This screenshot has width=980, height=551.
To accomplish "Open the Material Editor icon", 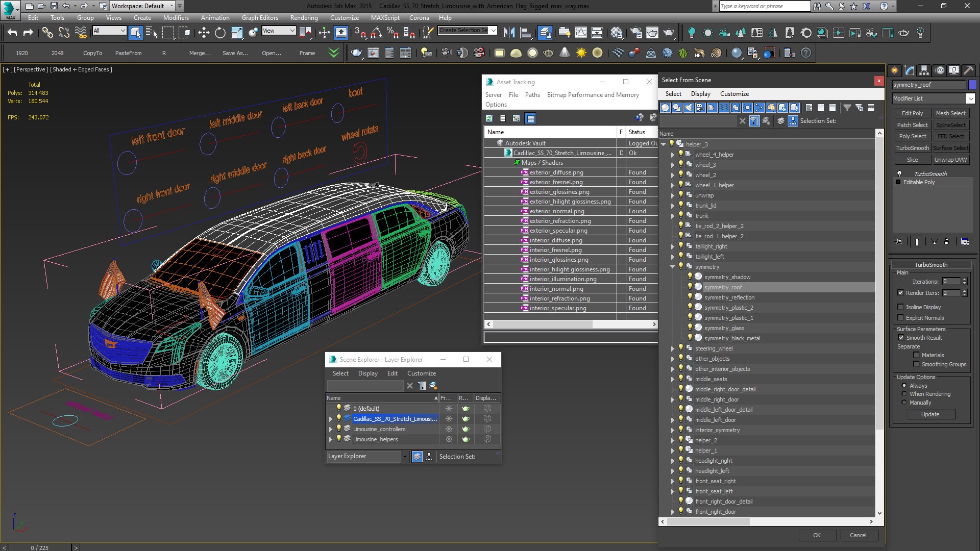I will coord(617,33).
